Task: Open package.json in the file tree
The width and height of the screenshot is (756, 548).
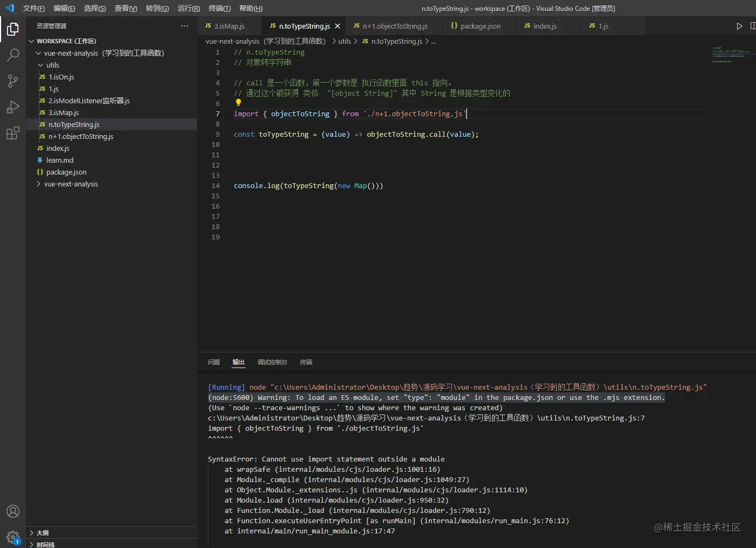Action: tap(111, 172)
